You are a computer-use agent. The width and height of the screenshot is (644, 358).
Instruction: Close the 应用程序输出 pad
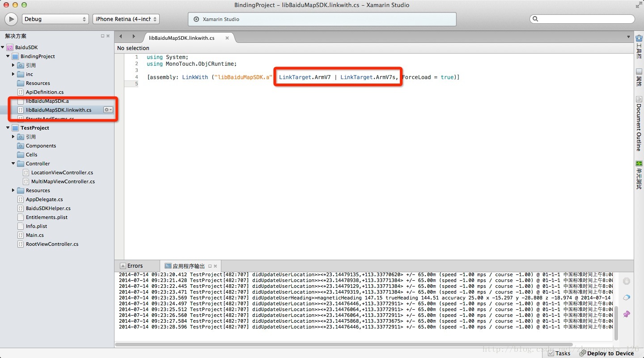point(215,266)
